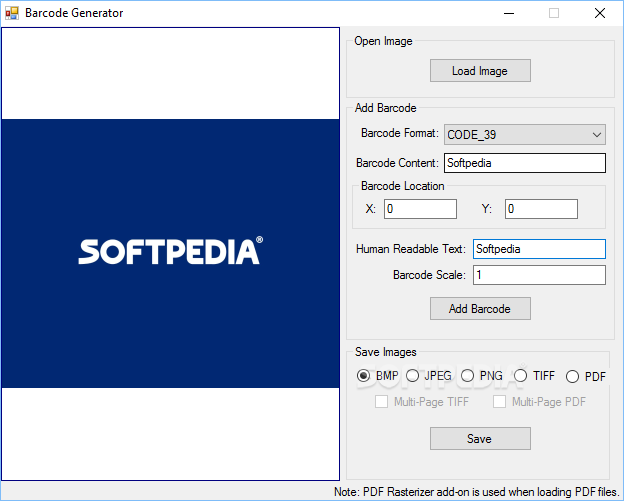The height and width of the screenshot is (501, 624).
Task: Click the Barcode Scale input field
Action: click(x=539, y=275)
